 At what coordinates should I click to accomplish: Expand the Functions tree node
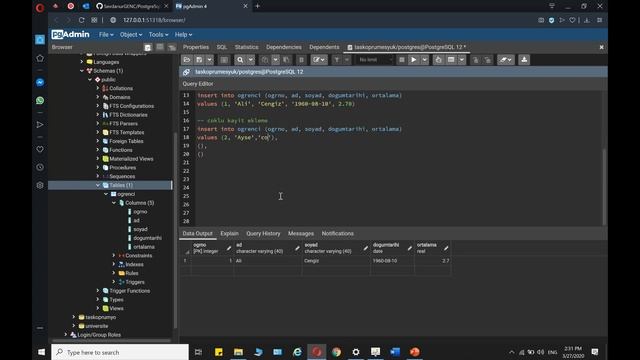coord(98,150)
